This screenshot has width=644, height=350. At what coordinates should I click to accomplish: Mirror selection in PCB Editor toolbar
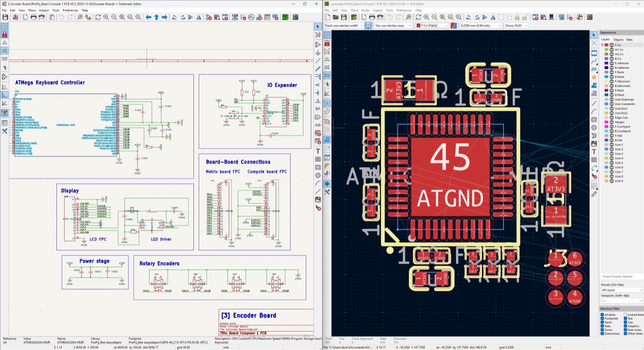click(493, 17)
